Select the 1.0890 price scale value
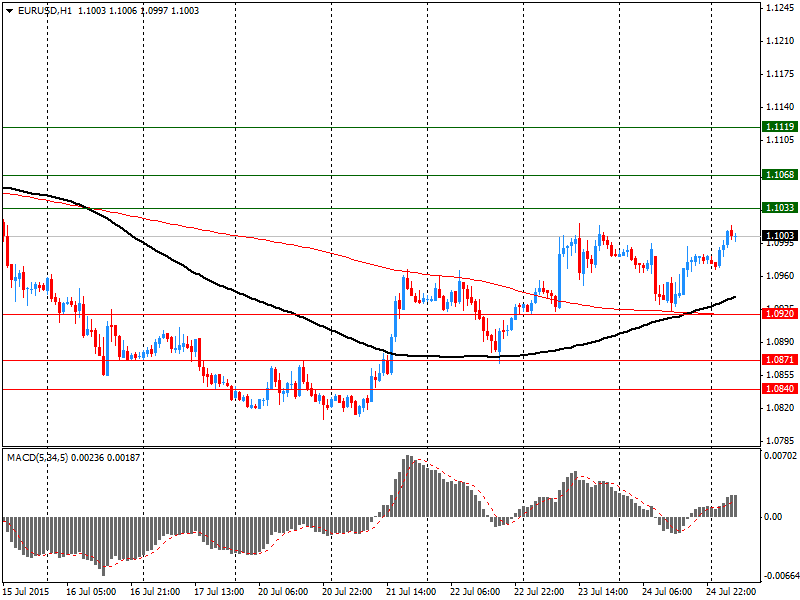This screenshot has height=600, width=800. 781,342
